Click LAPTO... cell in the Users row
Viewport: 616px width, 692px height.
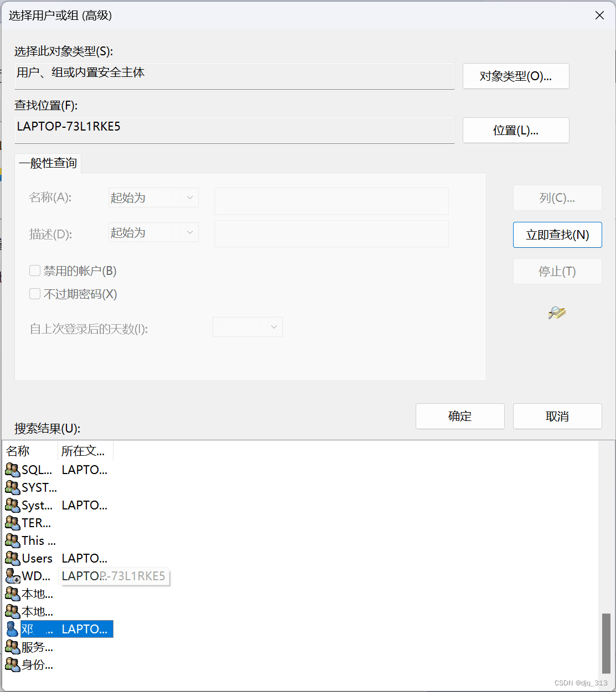85,558
